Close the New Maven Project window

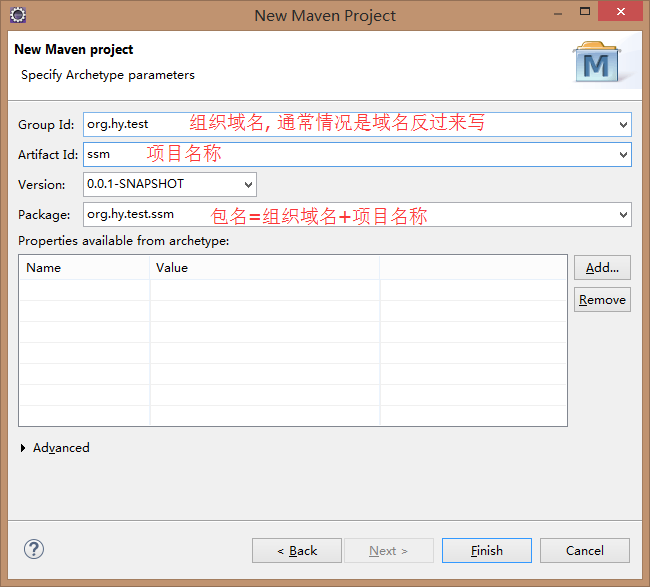coord(621,11)
